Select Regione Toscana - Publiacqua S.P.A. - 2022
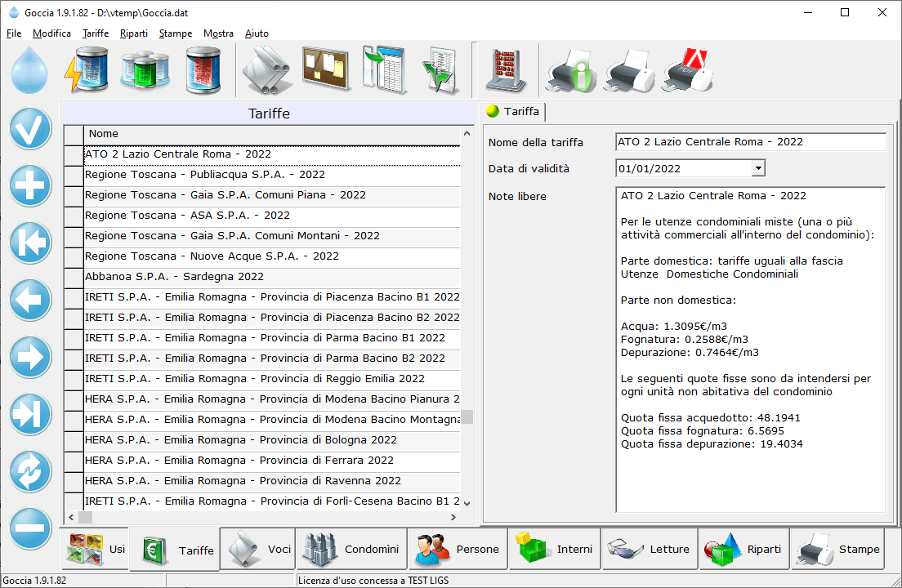This screenshot has height=588, width=902. 272,175
